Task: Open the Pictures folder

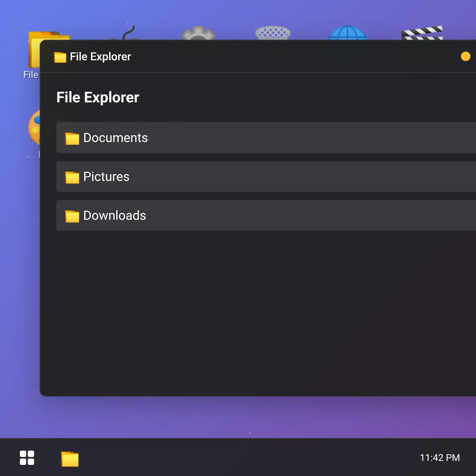Action: tap(106, 177)
